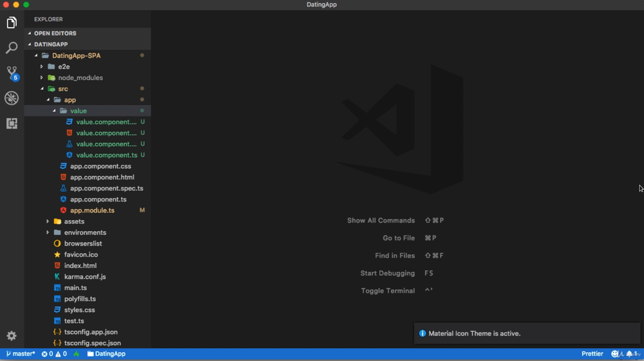Open tsconfig.app.json file
Screen dimensions: 644x361
(x=91, y=332)
